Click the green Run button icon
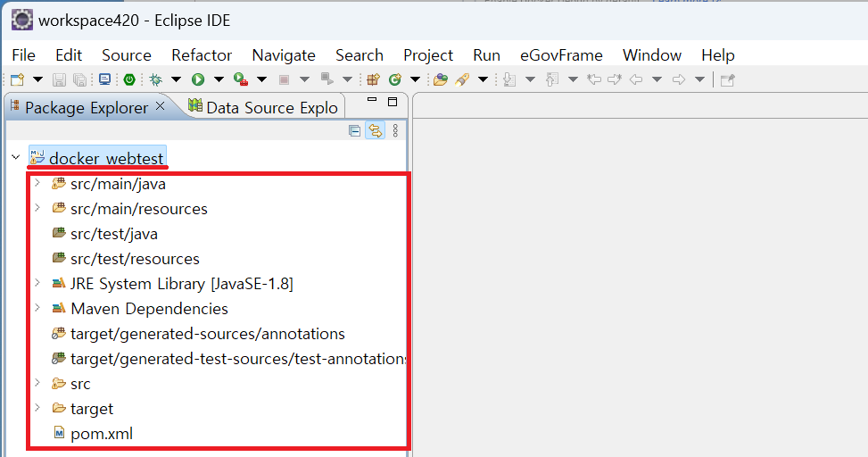 coord(197,79)
